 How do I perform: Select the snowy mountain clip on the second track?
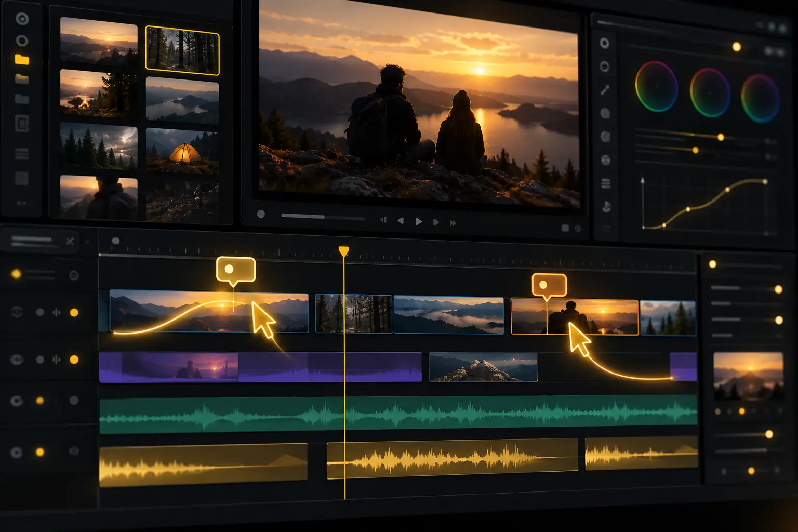[x=483, y=367]
